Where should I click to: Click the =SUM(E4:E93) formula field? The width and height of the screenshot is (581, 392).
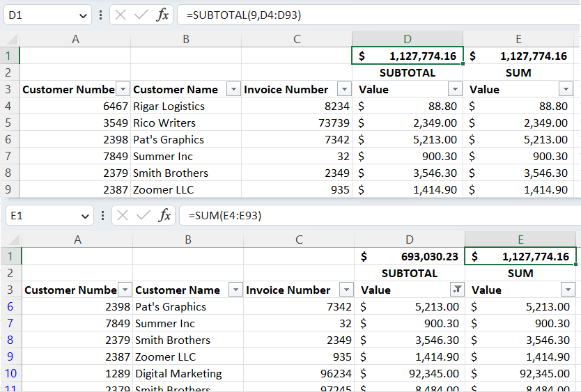pyautogui.click(x=380, y=215)
